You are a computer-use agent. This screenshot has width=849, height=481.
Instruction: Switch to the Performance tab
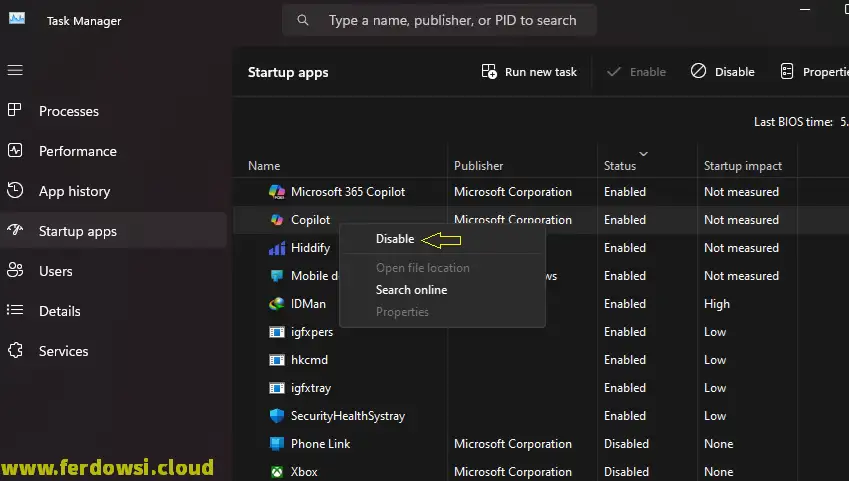(x=77, y=151)
